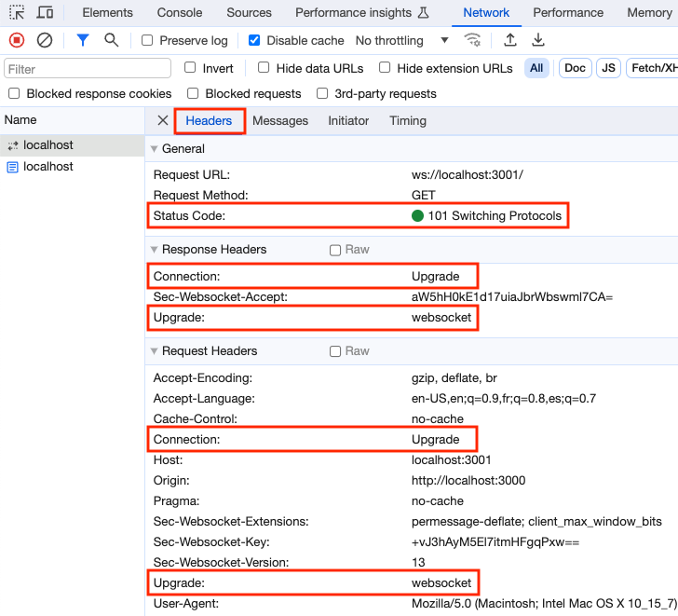Open network search with magnifier icon
This screenshot has width=678, height=616.
point(111,40)
